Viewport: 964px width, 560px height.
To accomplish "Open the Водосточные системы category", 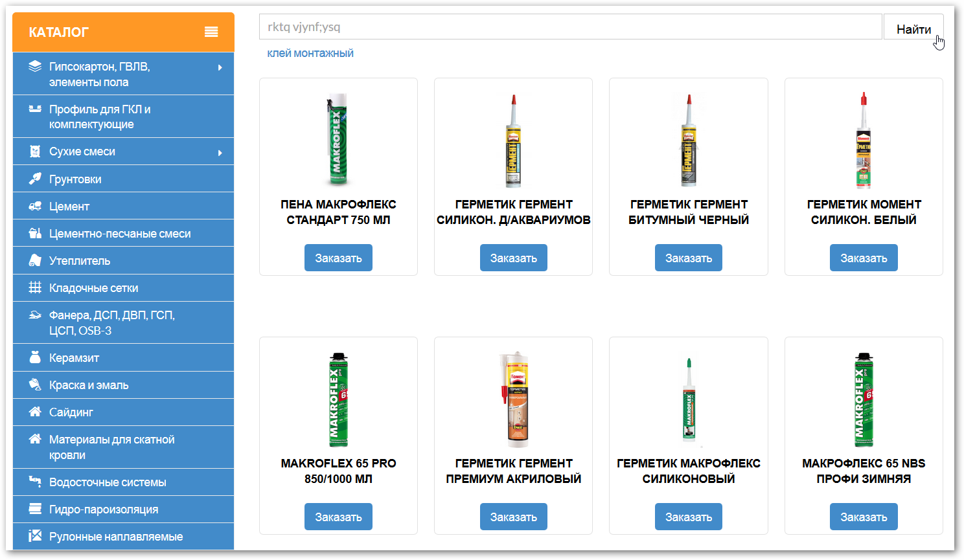I will click(123, 482).
